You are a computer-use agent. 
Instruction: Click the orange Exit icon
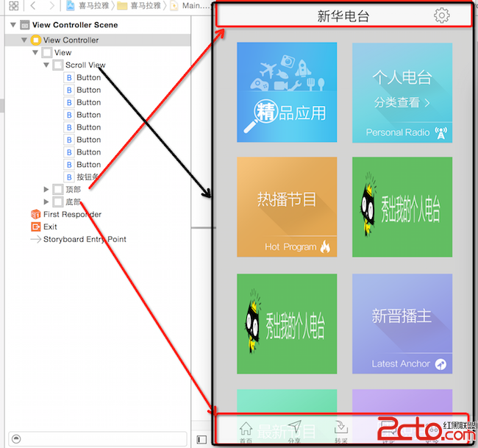pyautogui.click(x=36, y=227)
